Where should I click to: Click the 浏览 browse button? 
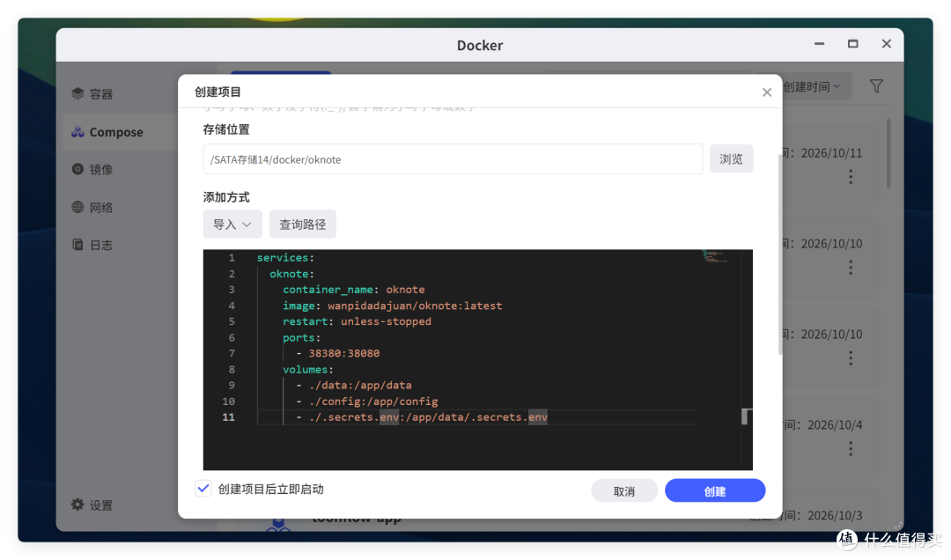click(x=731, y=159)
